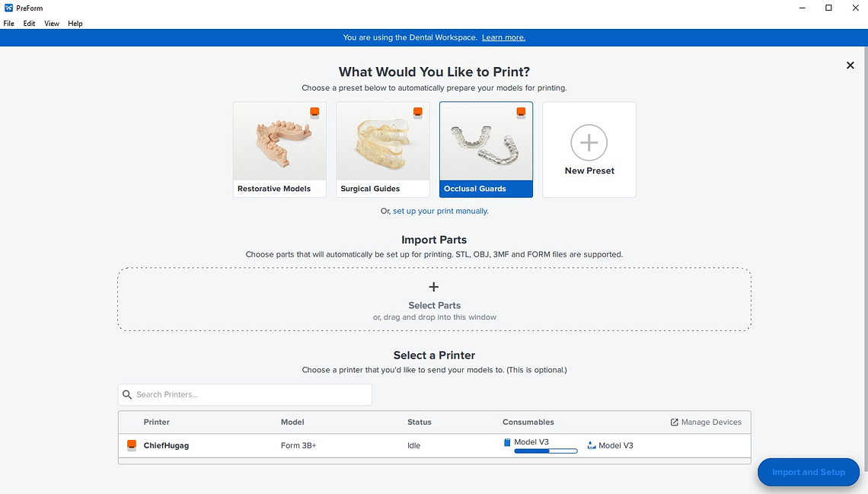Select the Occlusal Guards preset

(486, 149)
